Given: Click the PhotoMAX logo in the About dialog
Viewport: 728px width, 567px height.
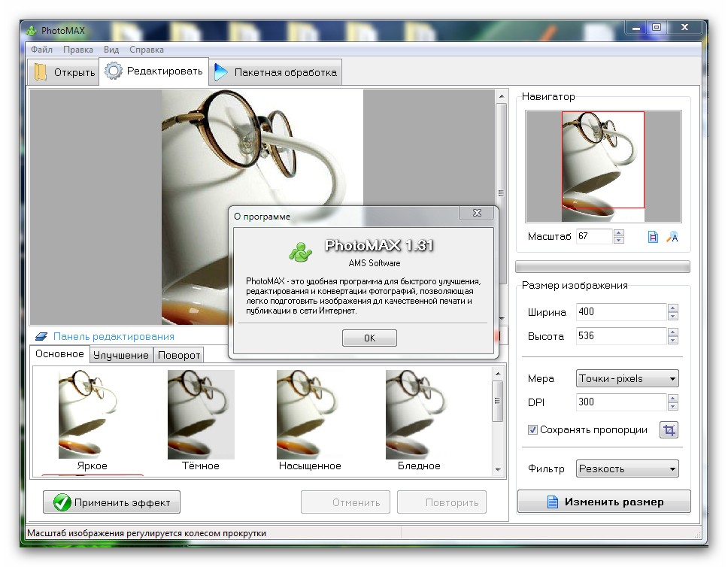Looking at the screenshot, I should (302, 250).
